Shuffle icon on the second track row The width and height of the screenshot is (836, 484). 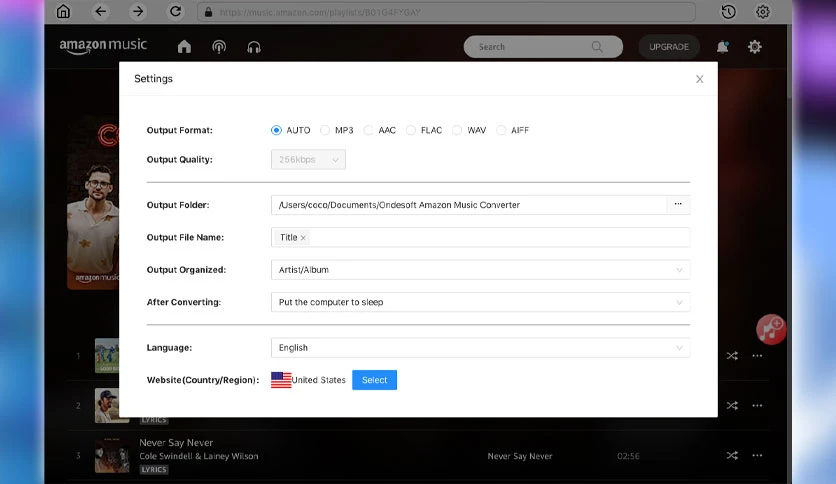732,406
